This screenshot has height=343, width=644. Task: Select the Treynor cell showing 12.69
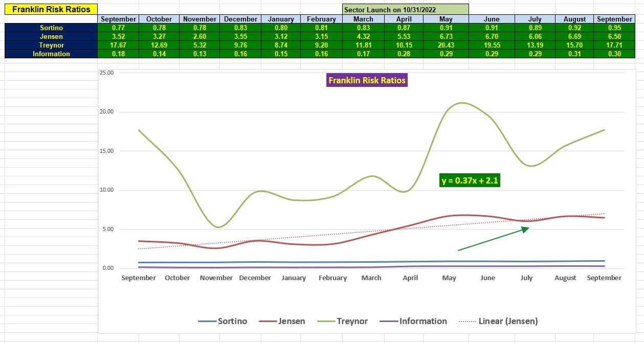pyautogui.click(x=159, y=45)
